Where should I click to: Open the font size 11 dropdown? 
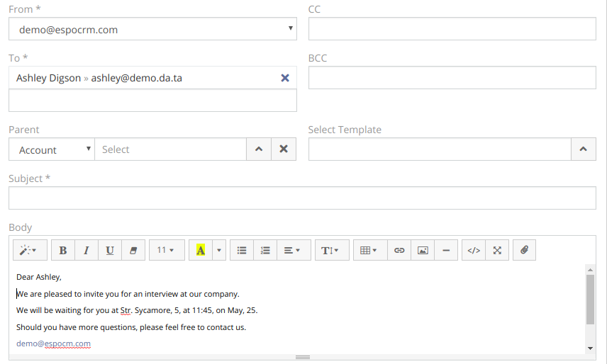[167, 250]
